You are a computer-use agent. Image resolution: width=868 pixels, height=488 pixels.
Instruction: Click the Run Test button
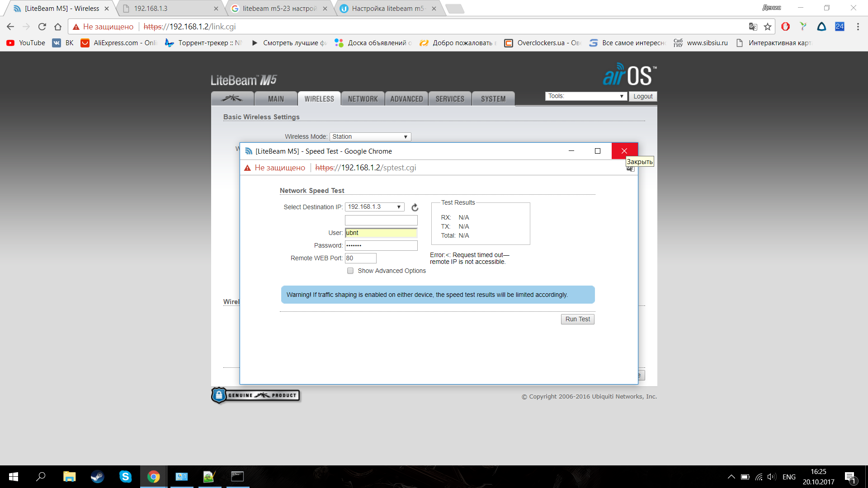click(x=577, y=319)
